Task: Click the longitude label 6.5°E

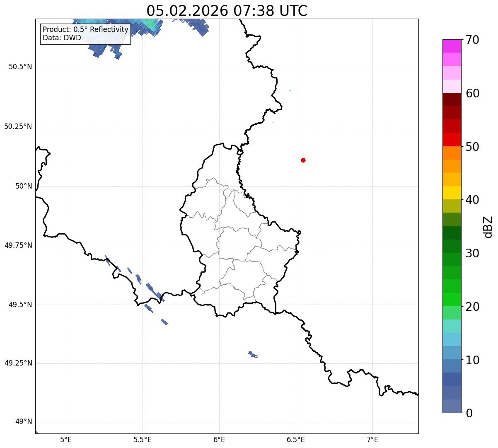Action: point(296,439)
